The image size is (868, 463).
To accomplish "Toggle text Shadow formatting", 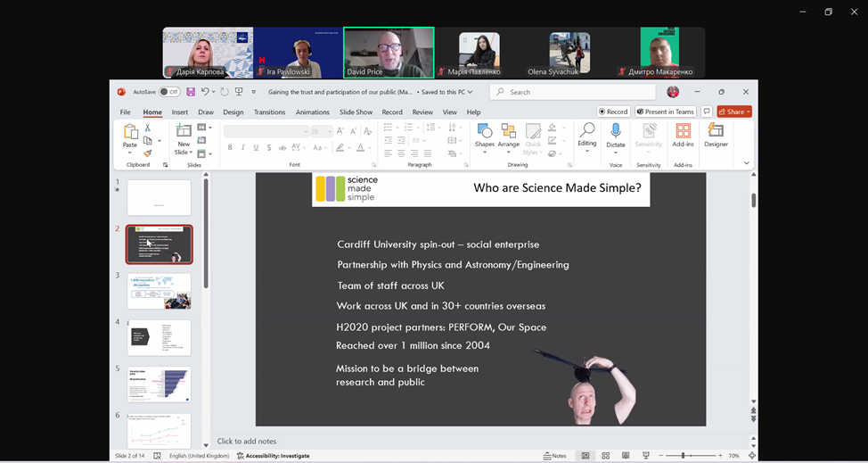I will tap(269, 147).
